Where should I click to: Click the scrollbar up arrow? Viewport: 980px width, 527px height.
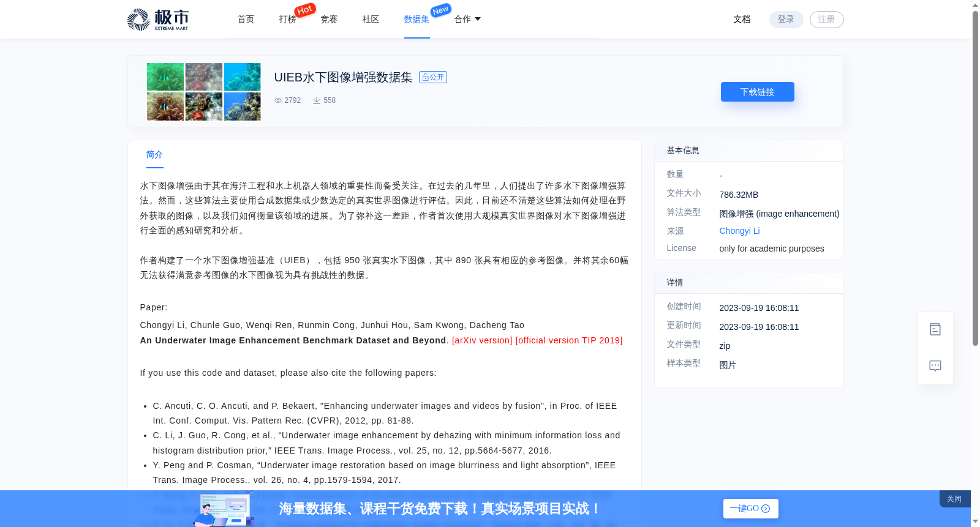pyautogui.click(x=975, y=5)
